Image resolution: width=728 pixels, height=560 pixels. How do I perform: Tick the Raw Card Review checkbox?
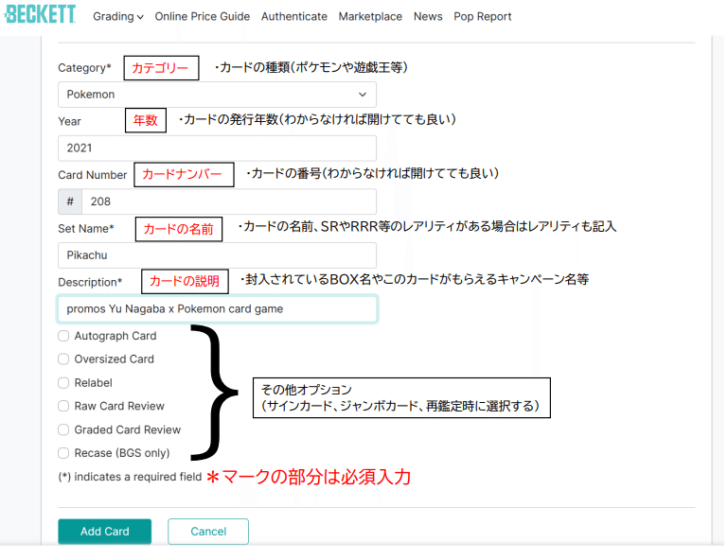[63, 406]
